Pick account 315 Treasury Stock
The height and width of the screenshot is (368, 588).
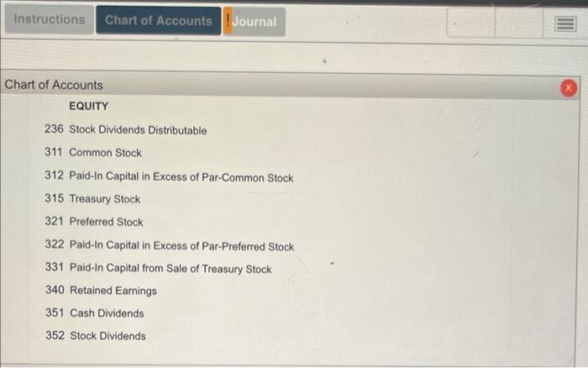[92, 198]
